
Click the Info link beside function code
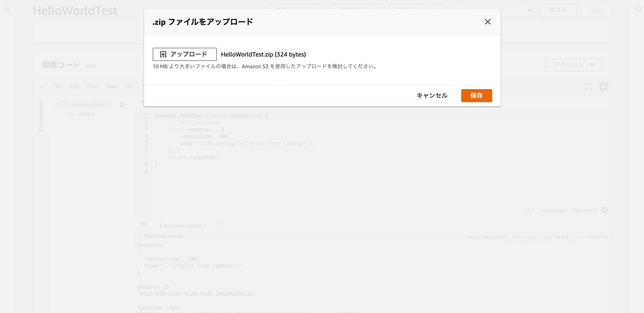pyautogui.click(x=90, y=66)
